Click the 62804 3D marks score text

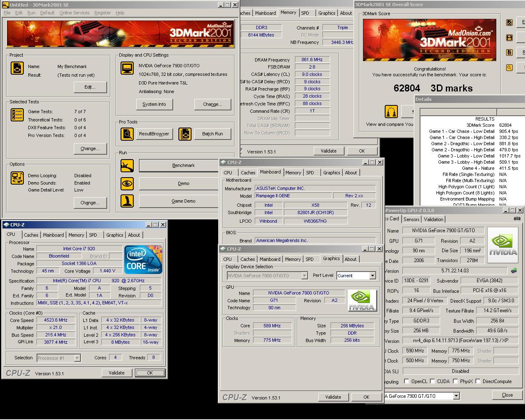433,88
